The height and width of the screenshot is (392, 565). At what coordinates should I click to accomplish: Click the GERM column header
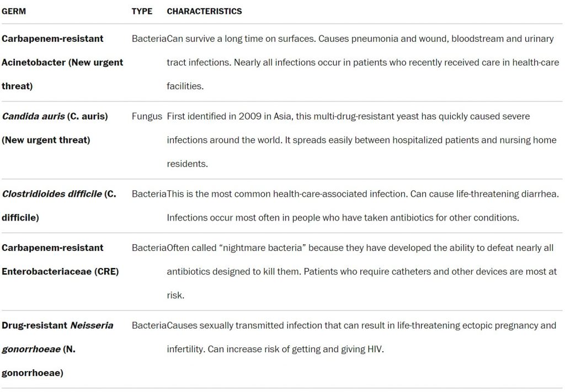(x=14, y=11)
